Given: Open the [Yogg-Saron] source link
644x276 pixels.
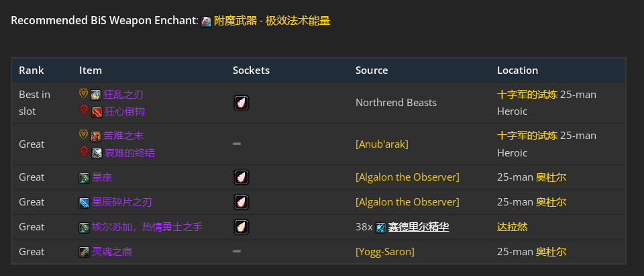Looking at the screenshot, I should pos(384,252).
